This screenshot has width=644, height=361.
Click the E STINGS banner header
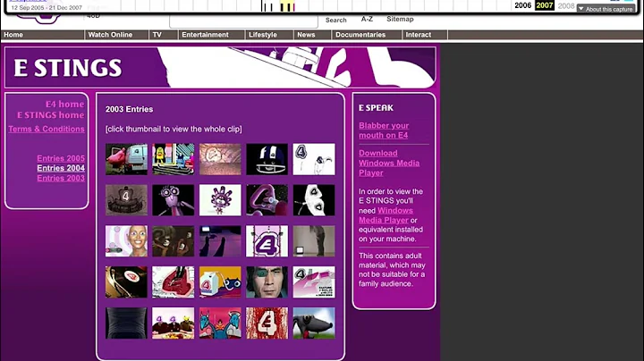pos(220,67)
